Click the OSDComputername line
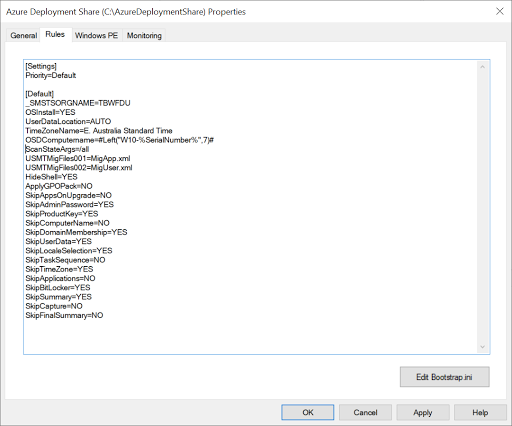This screenshot has width=512, height=426. click(120, 140)
